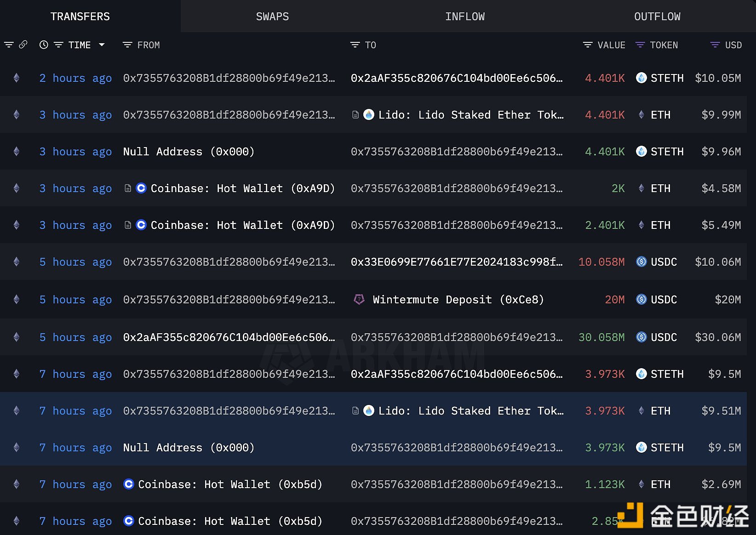Click Coinbase logo in 2K ETH row

tap(141, 188)
